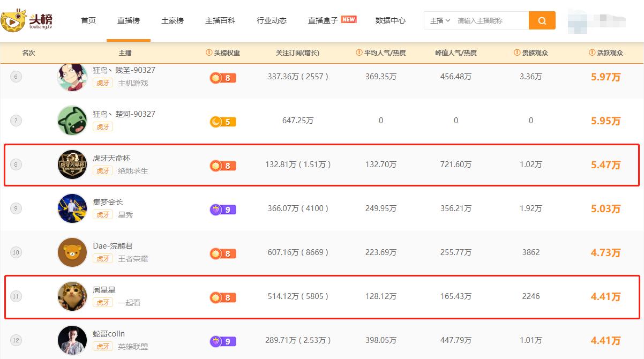The height and width of the screenshot is (359, 644).
Task: Click info icon beside 活跃观众 header
Action: click(x=592, y=53)
